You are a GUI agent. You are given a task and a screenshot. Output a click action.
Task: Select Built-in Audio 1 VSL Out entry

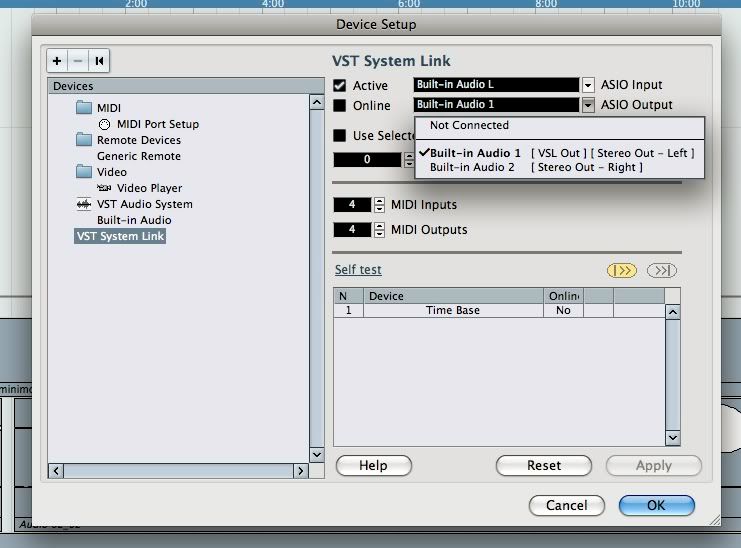coord(560,153)
